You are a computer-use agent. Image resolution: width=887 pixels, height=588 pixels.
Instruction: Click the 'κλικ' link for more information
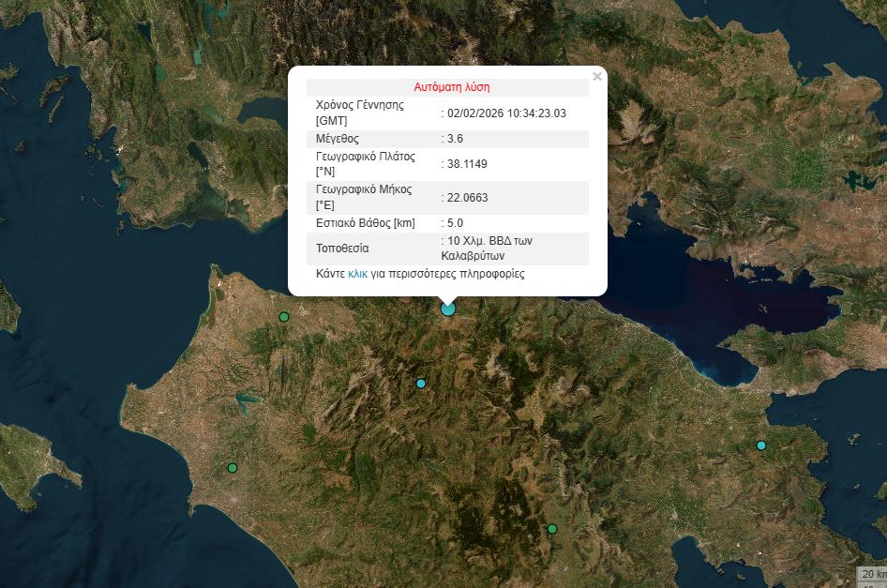(357, 274)
